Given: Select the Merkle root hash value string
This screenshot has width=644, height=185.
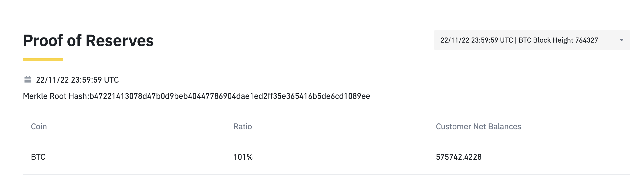Looking at the screenshot, I should click(x=229, y=96).
